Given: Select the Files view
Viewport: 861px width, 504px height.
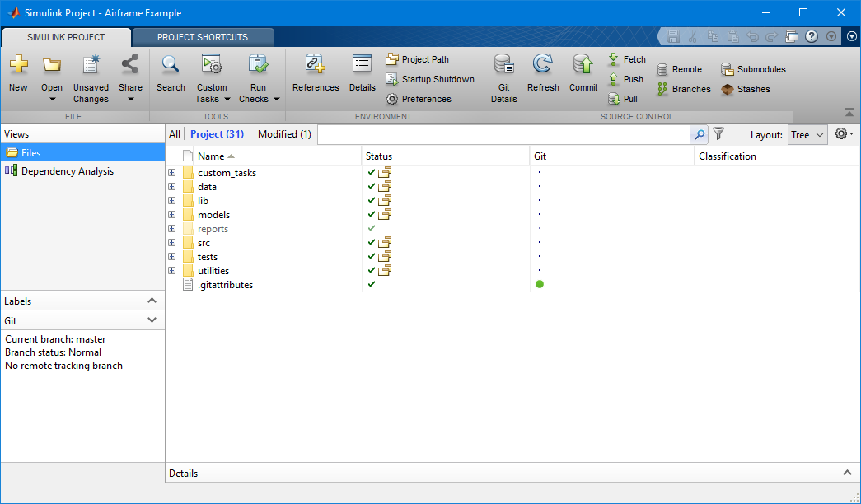Looking at the screenshot, I should click(x=83, y=153).
